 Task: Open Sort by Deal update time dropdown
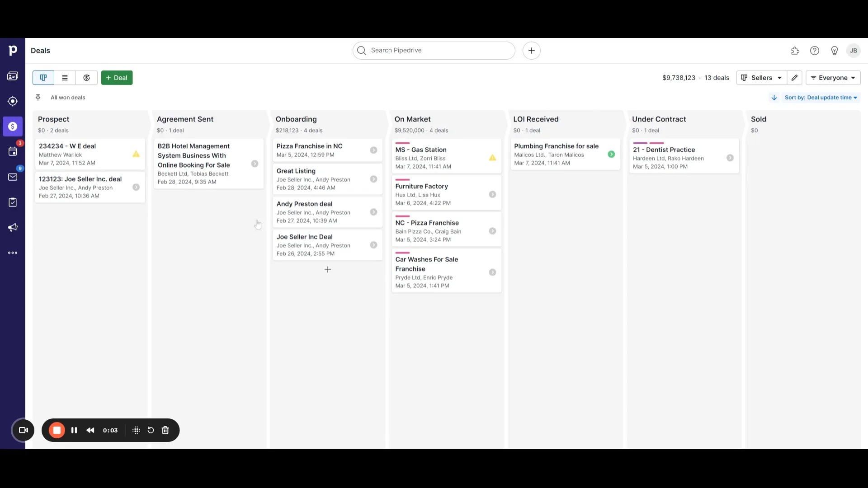[821, 98]
